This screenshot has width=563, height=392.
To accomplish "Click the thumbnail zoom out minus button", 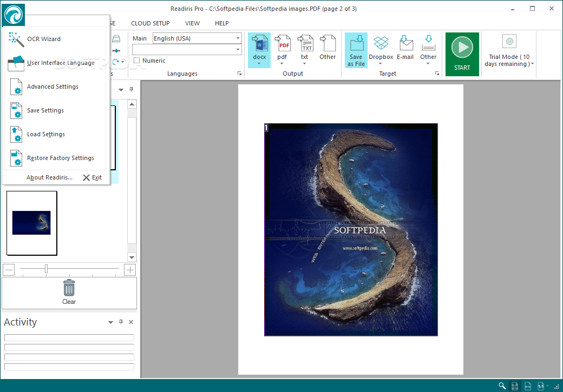I will (9, 270).
